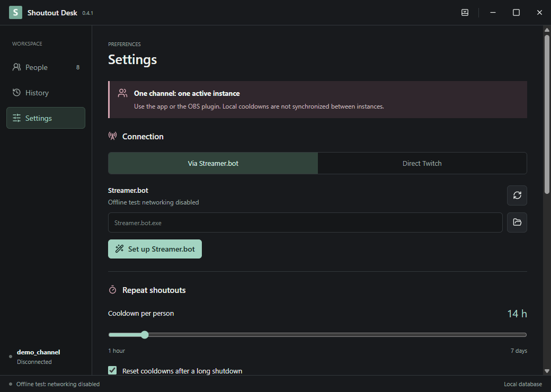Click the version number 0.4.1
This screenshot has width=551, height=392.
tap(87, 13)
